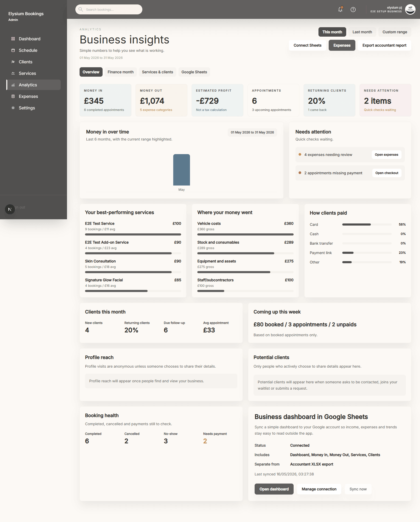This screenshot has width=420, height=522.
Task: Click the Signature Glow Facial row
Action: click(x=133, y=285)
